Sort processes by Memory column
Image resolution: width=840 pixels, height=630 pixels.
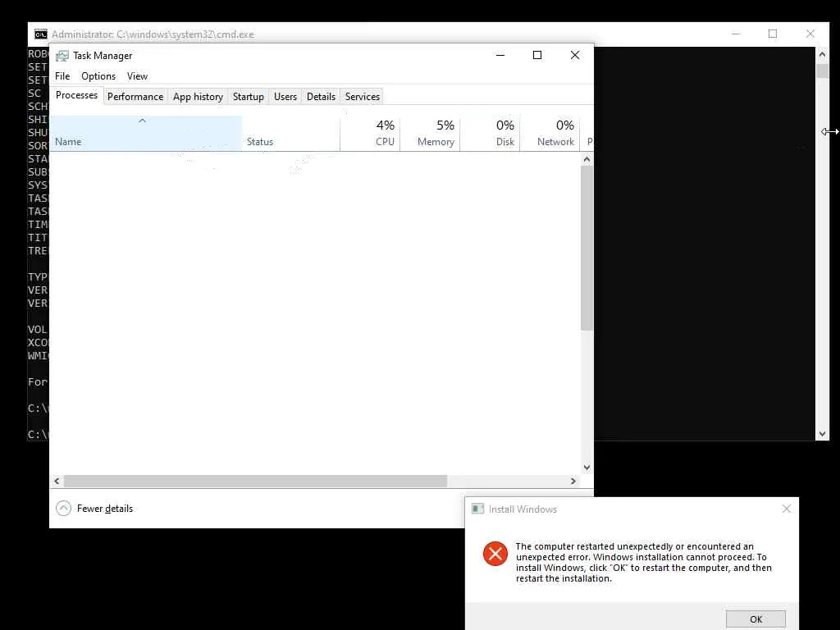click(x=430, y=134)
